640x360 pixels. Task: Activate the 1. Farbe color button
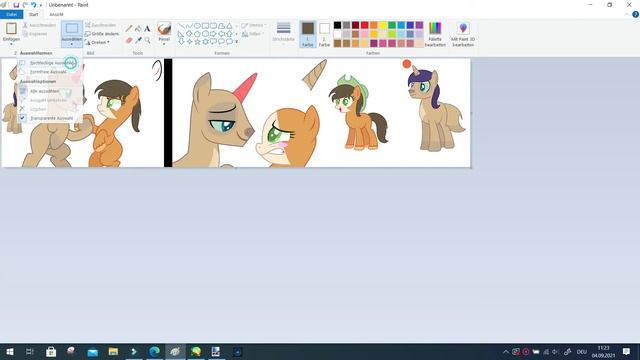point(308,34)
